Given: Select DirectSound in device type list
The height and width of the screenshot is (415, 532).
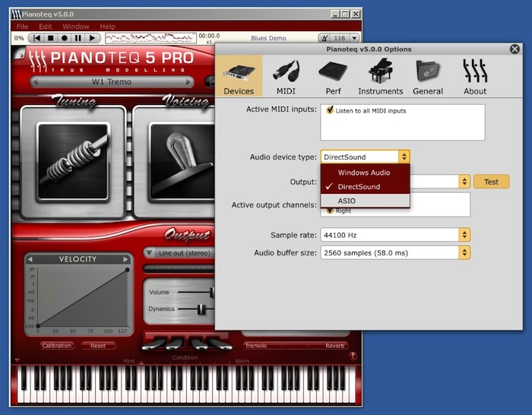Looking at the screenshot, I should click(366, 187).
